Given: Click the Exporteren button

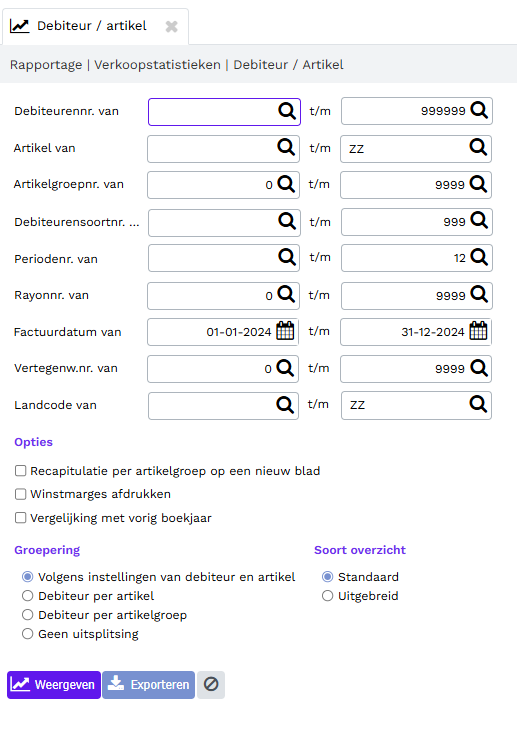Looking at the screenshot, I should click(148, 684).
